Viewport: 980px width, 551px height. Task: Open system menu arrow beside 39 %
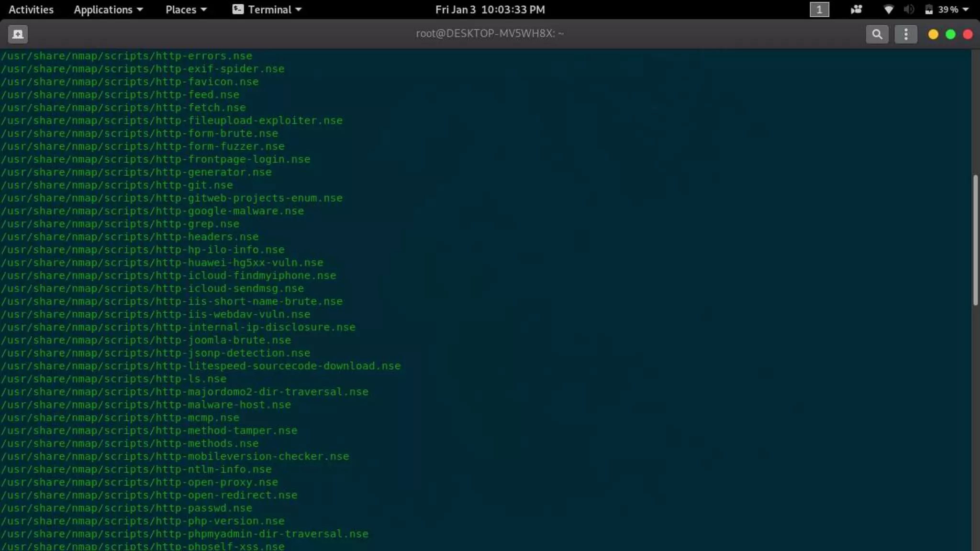965,10
